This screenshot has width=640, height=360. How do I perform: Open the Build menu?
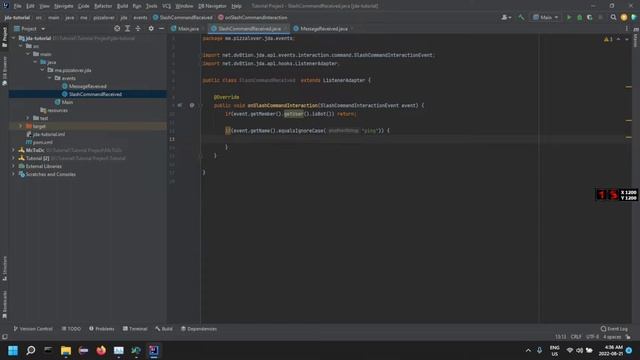pos(122,6)
